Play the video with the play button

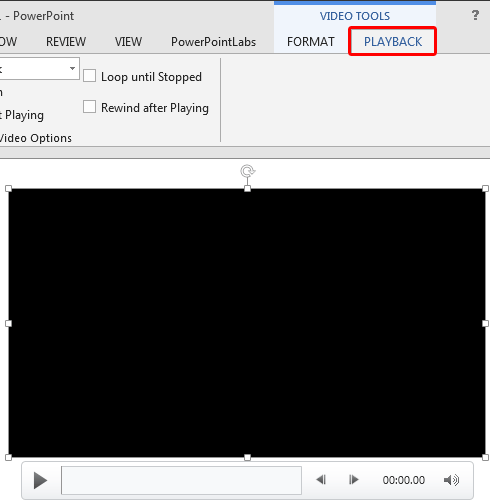point(40,480)
